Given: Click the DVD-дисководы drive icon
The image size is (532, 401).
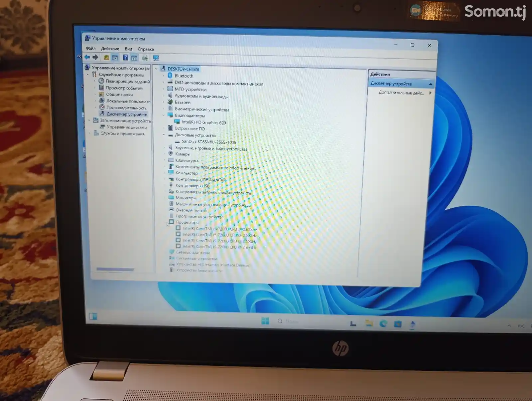Looking at the screenshot, I should tap(170, 82).
